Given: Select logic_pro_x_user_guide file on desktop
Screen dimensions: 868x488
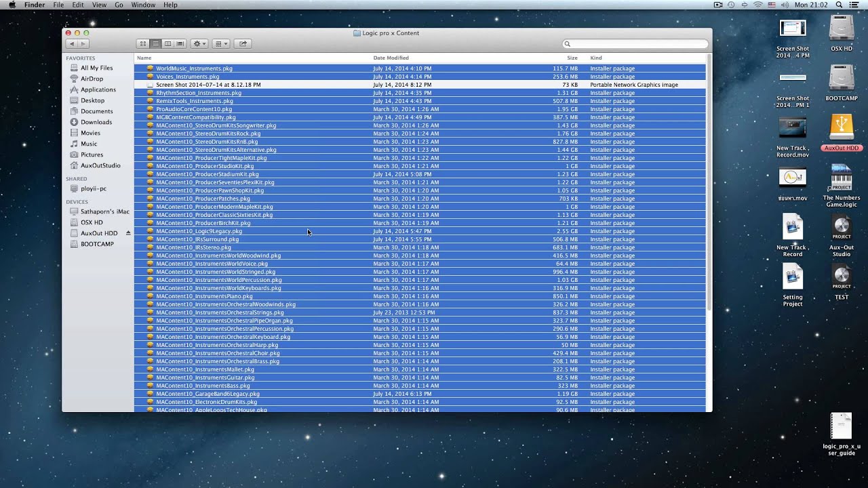Looking at the screenshot, I should click(842, 434).
